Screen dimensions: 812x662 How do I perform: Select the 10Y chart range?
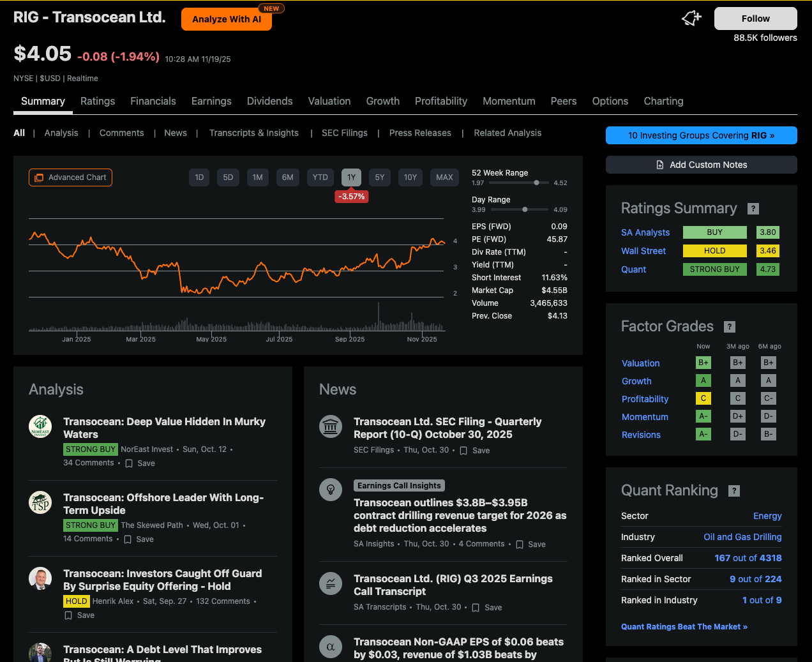click(x=410, y=177)
